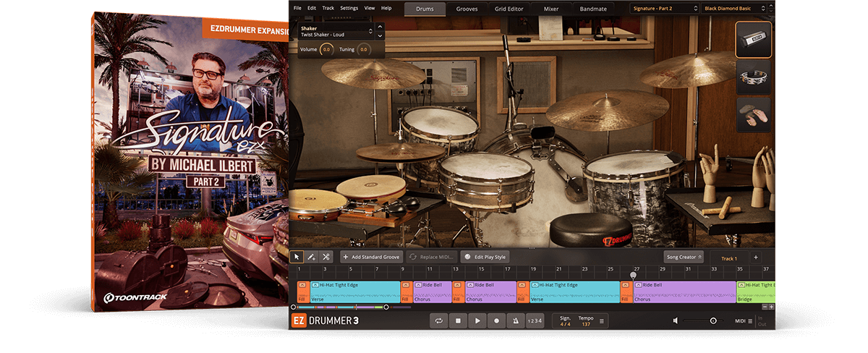Open the Settings menu
This screenshot has width=868, height=353.
[x=349, y=8]
